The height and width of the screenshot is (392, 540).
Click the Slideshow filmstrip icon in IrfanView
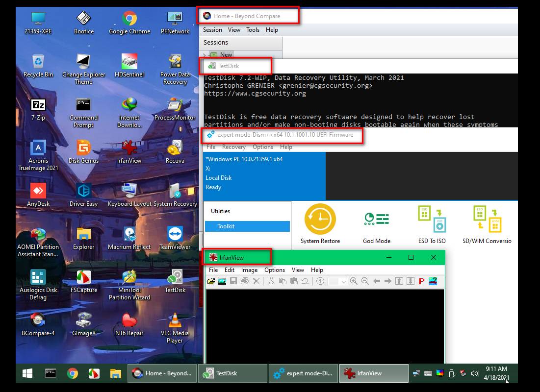point(222,281)
